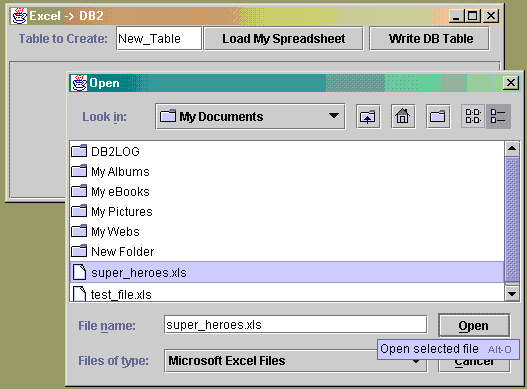Click the Table to Create field
527x389 pixels.
159,39
